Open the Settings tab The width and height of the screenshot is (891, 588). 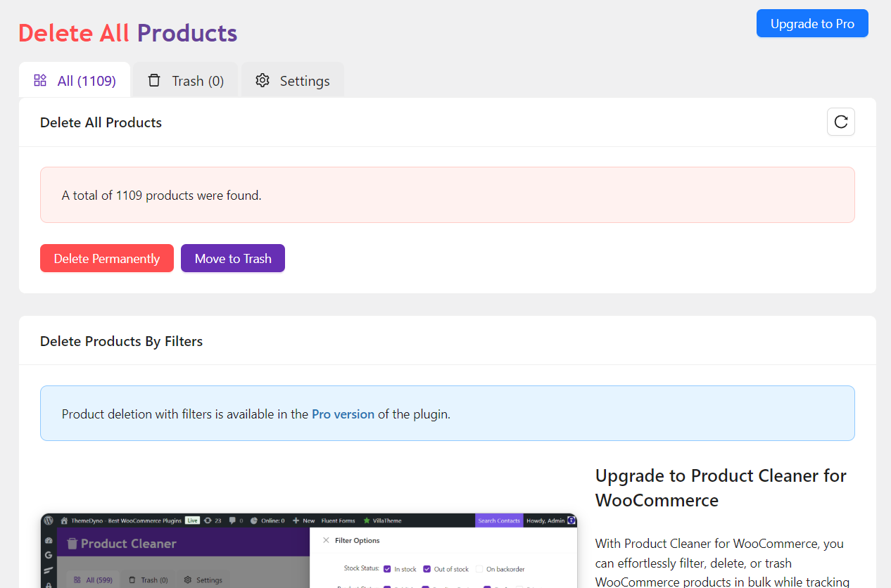293,80
